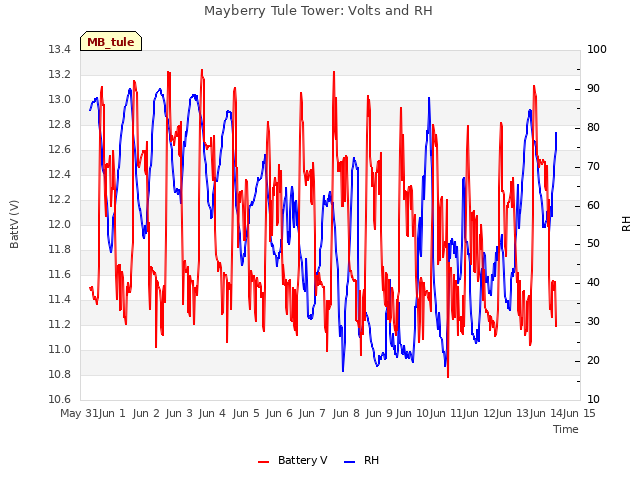Click the Jun 2 date tick label

pyautogui.click(x=146, y=413)
